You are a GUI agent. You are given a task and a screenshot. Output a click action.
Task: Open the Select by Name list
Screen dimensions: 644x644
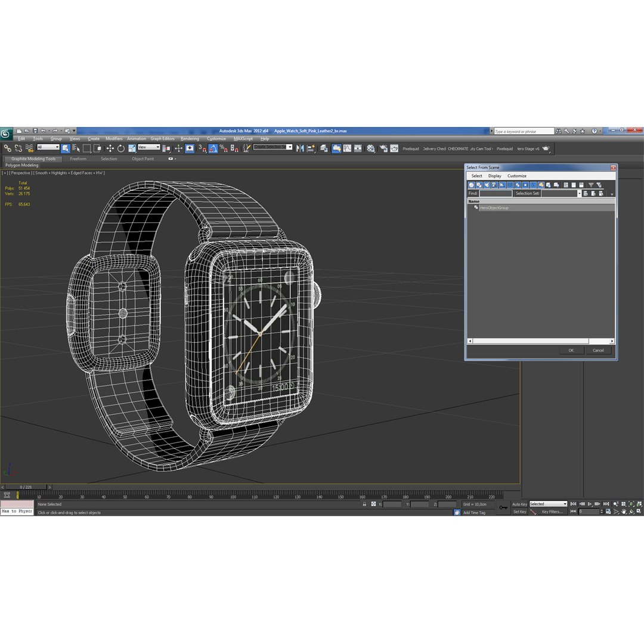(76, 148)
